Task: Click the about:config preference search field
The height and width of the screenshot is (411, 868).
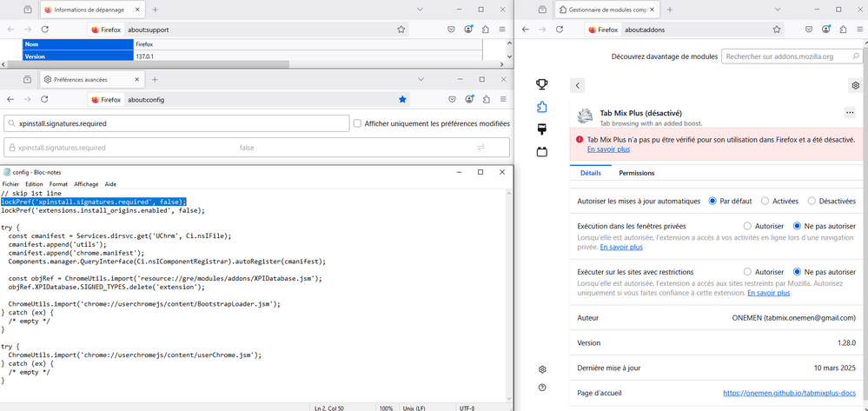Action: (176, 123)
